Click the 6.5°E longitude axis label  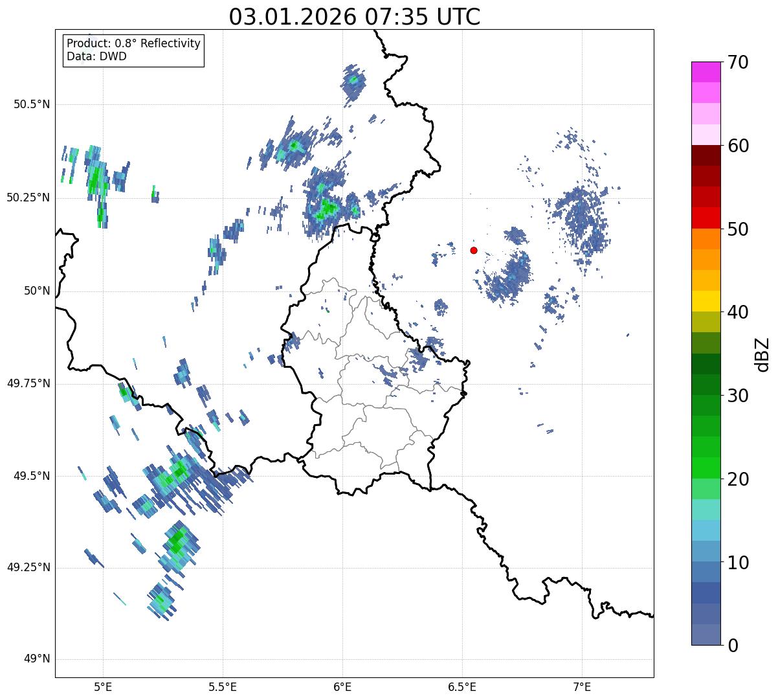(462, 686)
